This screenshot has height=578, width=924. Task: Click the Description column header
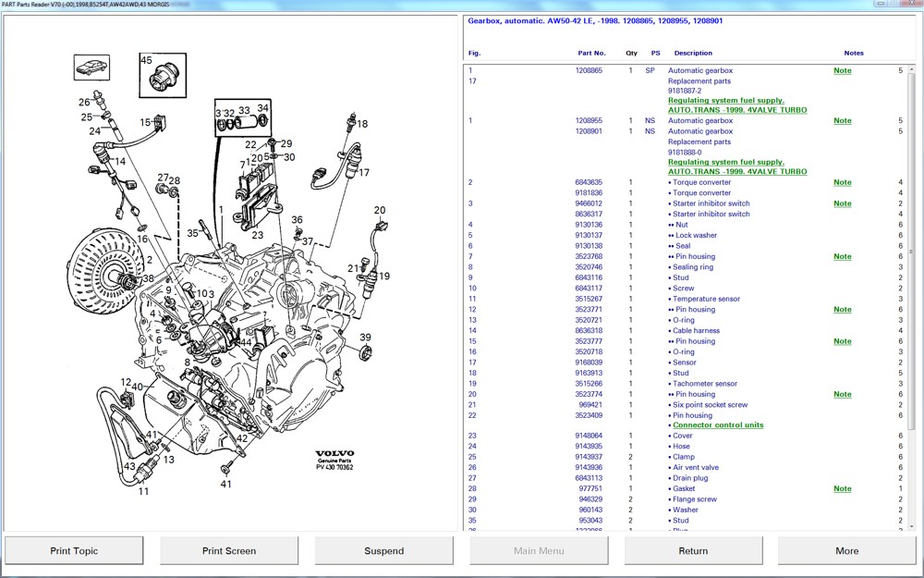693,54
